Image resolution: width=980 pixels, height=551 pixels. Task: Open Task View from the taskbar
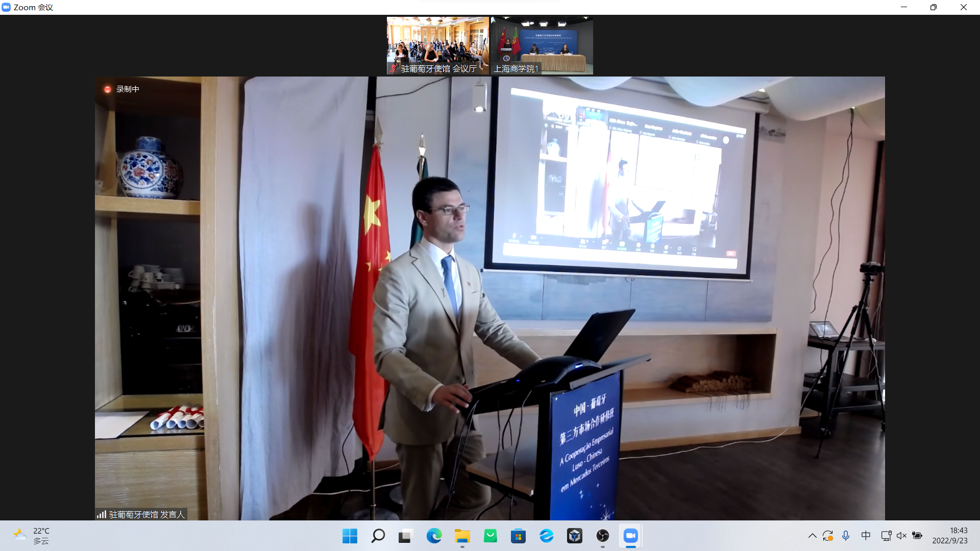pyautogui.click(x=405, y=536)
